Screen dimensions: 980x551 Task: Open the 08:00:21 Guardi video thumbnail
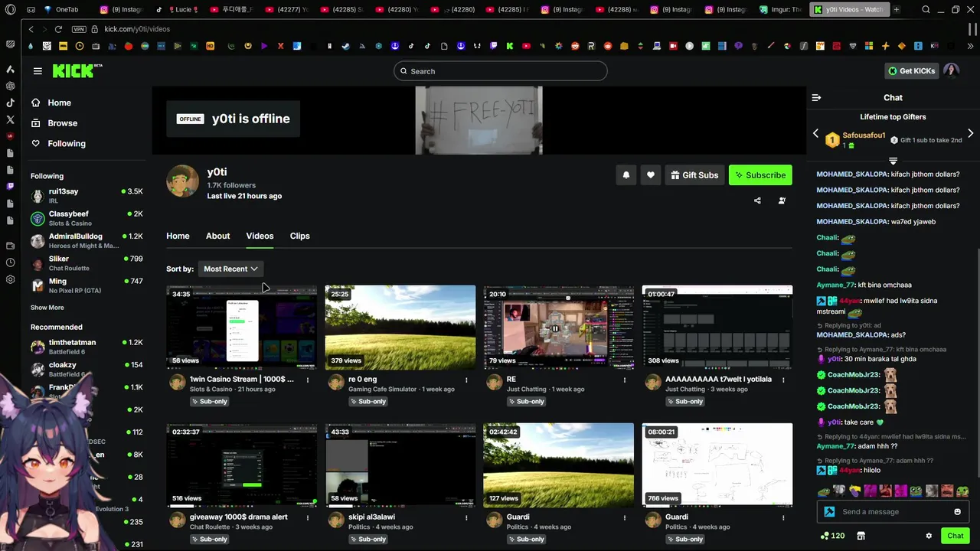(717, 465)
